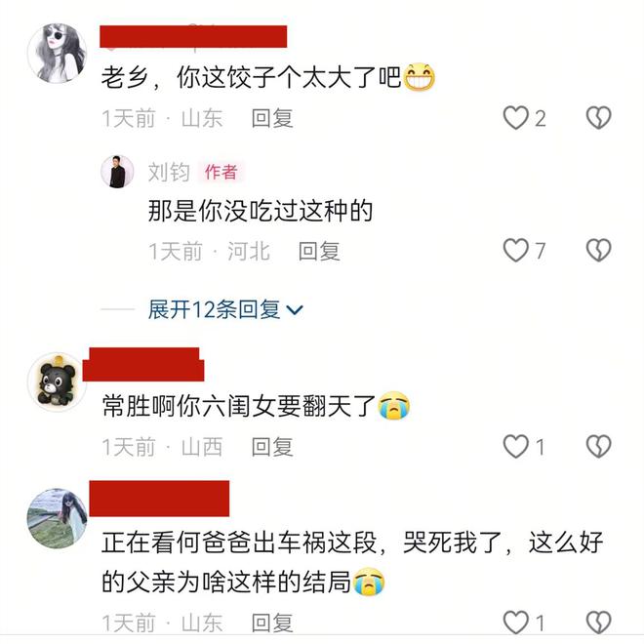The width and height of the screenshot is (644, 644).
Task: Tap the 作者 author badge
Action: point(221,172)
